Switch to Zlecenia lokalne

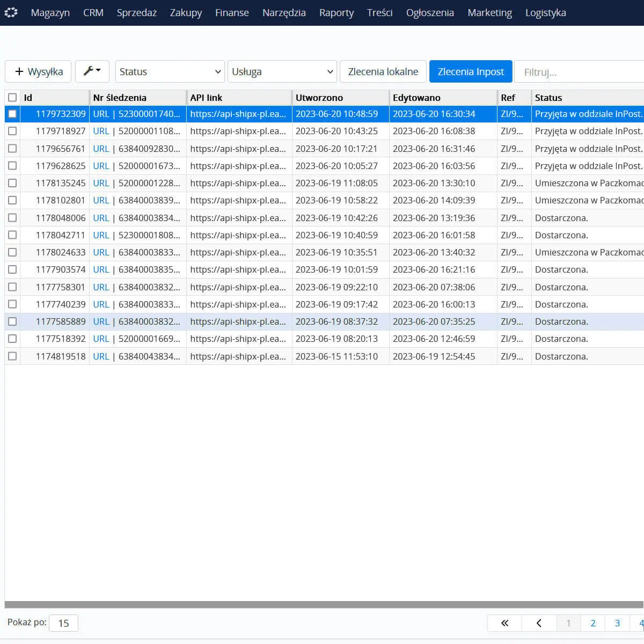(x=383, y=71)
